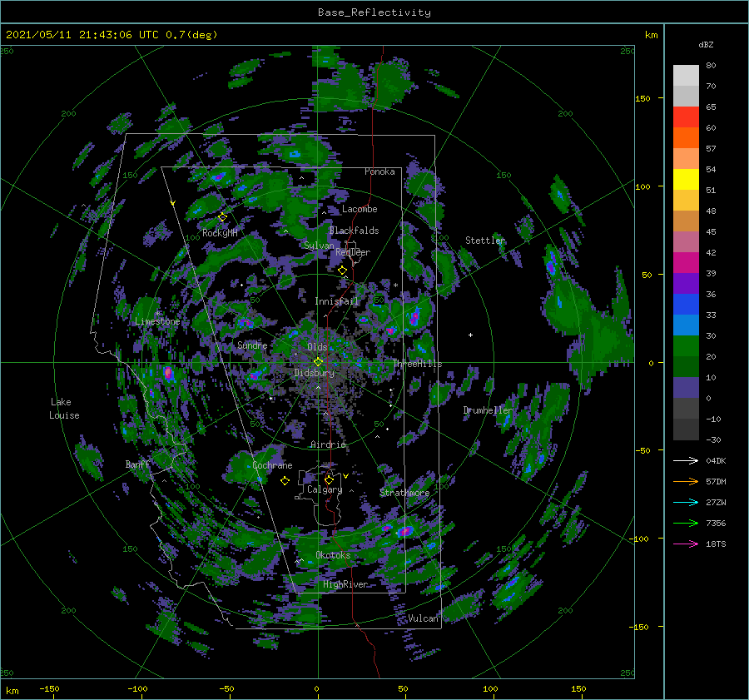Select the yellow diamond marker below Cochrane
Image resolution: width=749 pixels, height=700 pixels.
pos(285,481)
